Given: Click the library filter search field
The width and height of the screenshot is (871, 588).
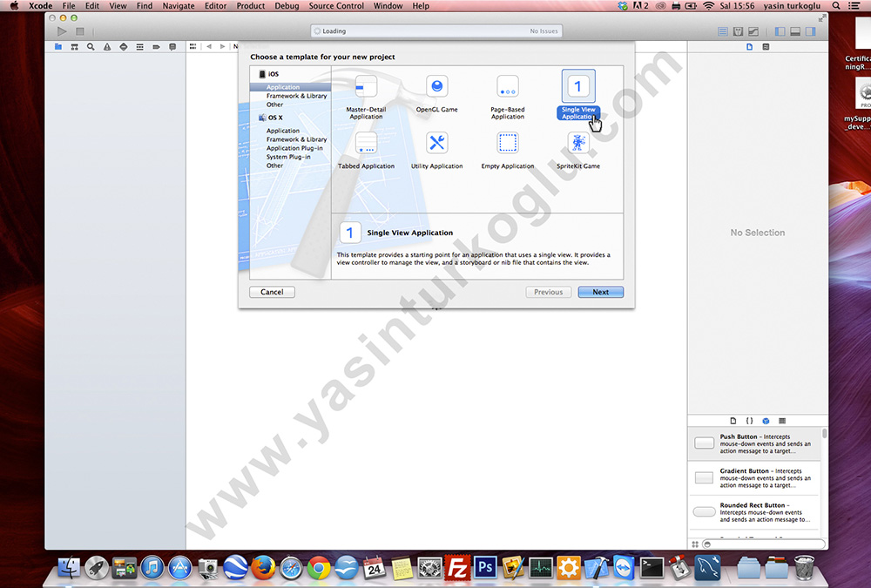Looking at the screenshot, I should [x=764, y=544].
